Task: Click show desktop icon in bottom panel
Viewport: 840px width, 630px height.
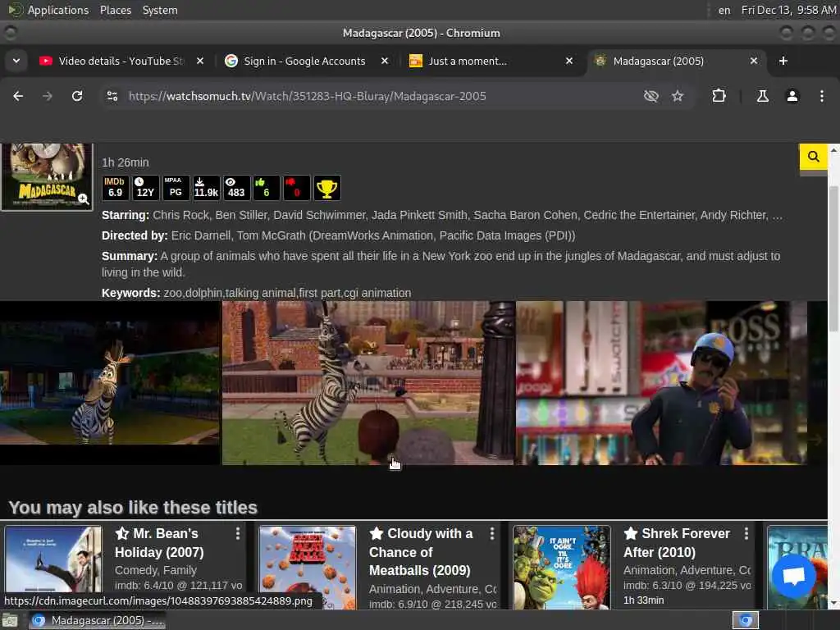Action: click(x=10, y=620)
